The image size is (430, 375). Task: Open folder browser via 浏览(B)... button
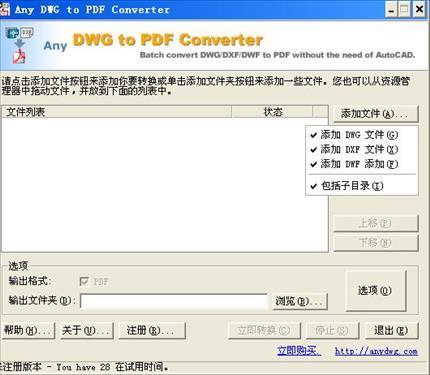(x=300, y=301)
